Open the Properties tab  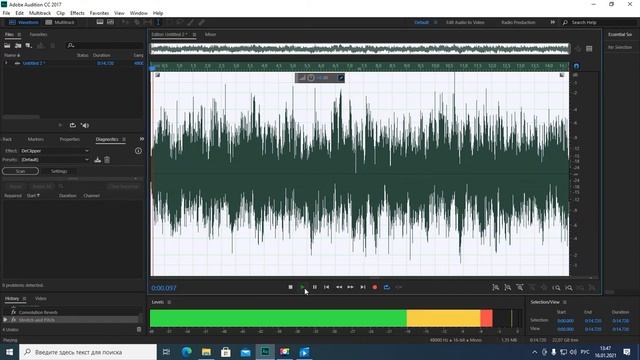click(x=70, y=139)
